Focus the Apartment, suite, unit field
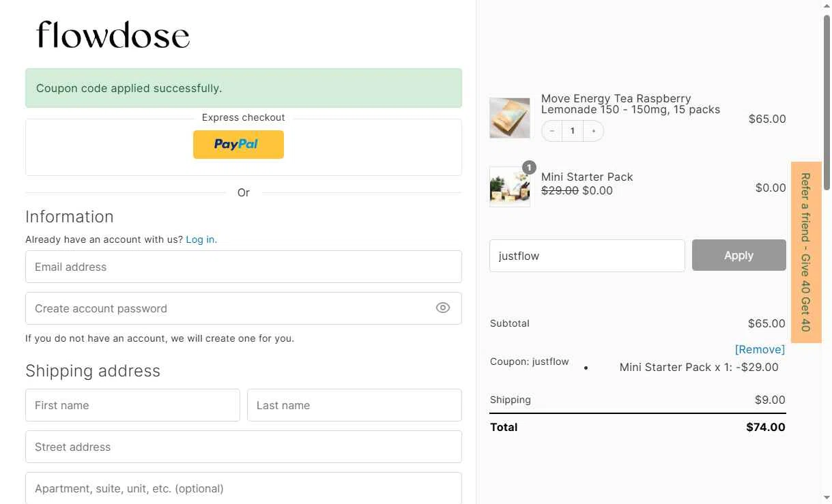This screenshot has width=832, height=504. click(244, 488)
